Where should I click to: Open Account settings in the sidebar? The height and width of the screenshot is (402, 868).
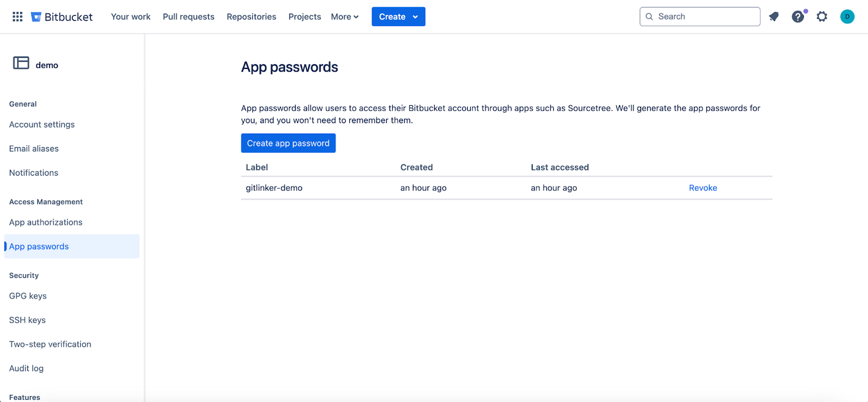coord(42,124)
